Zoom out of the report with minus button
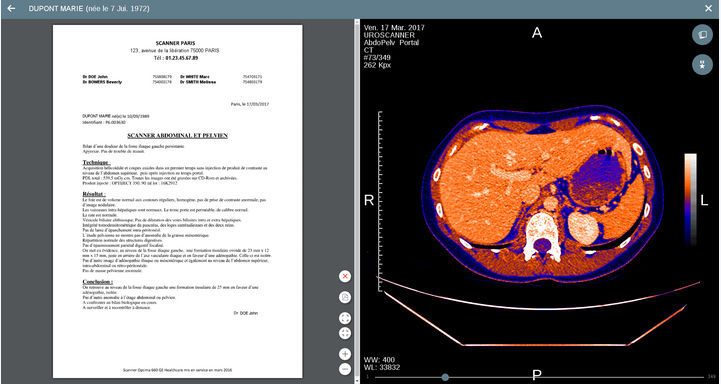Image resolution: width=721 pixels, height=384 pixels. (x=345, y=369)
